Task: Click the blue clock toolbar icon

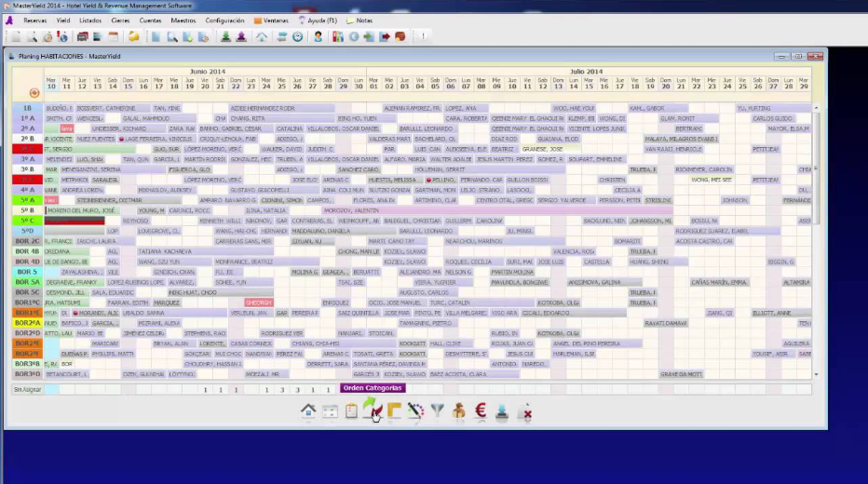Action: click(x=297, y=36)
